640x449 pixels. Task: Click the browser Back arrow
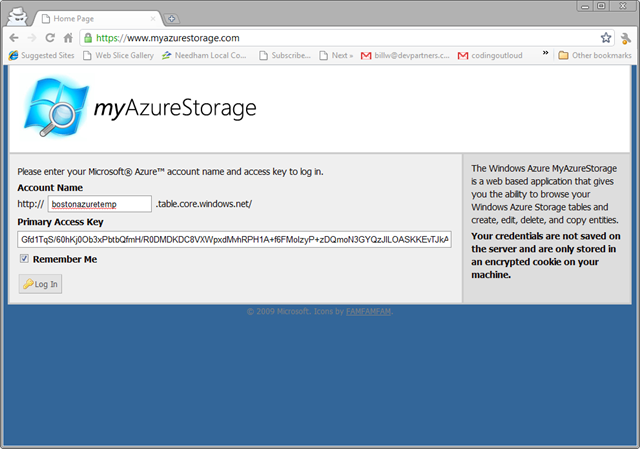click(x=14, y=37)
